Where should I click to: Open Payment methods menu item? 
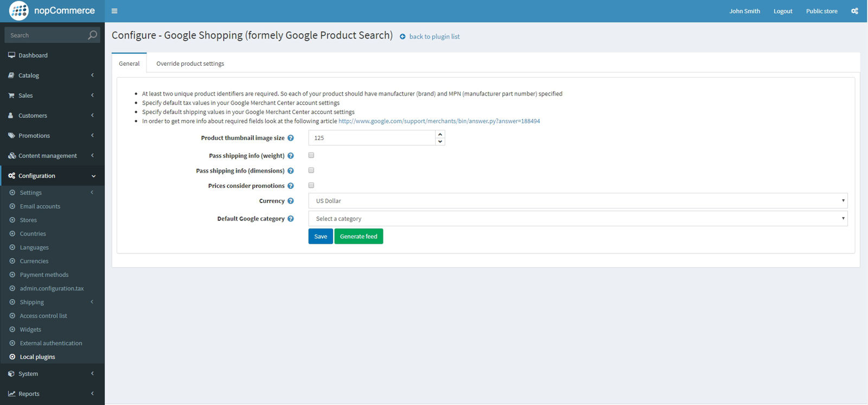point(44,275)
